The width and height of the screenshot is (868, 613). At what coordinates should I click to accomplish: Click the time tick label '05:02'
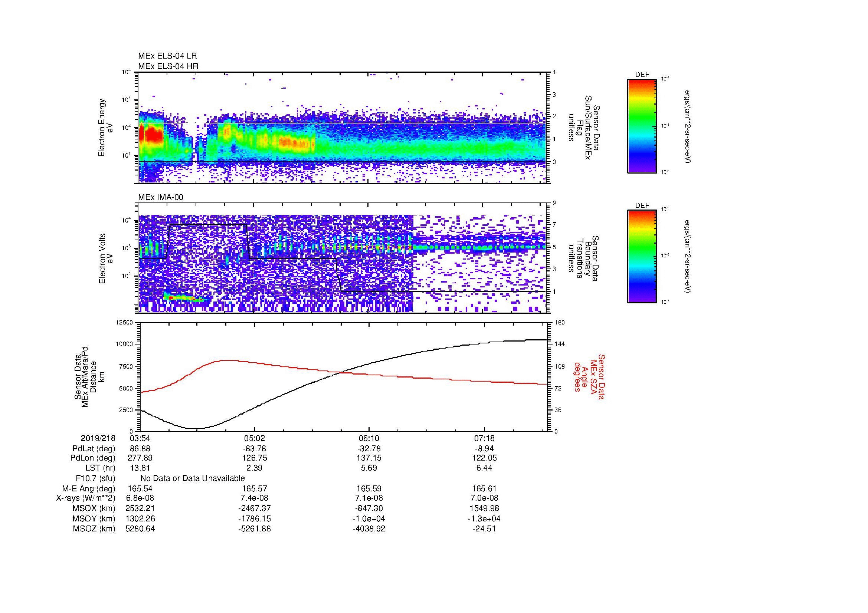[x=255, y=438]
